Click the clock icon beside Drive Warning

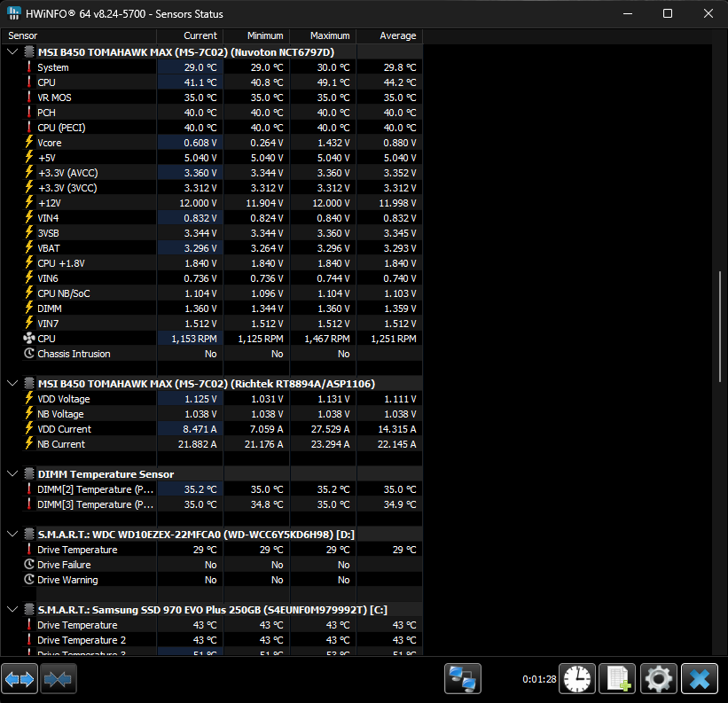click(29, 579)
